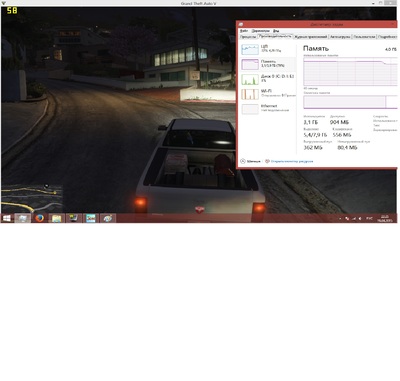Click the ЦП label in sidebar
The height and width of the screenshot is (381, 400).
point(264,47)
